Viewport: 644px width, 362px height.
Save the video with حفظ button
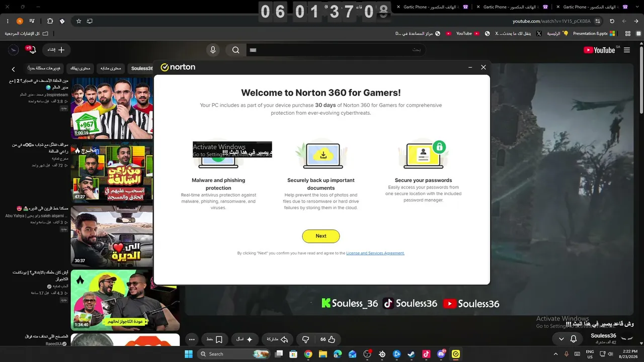[215, 339]
